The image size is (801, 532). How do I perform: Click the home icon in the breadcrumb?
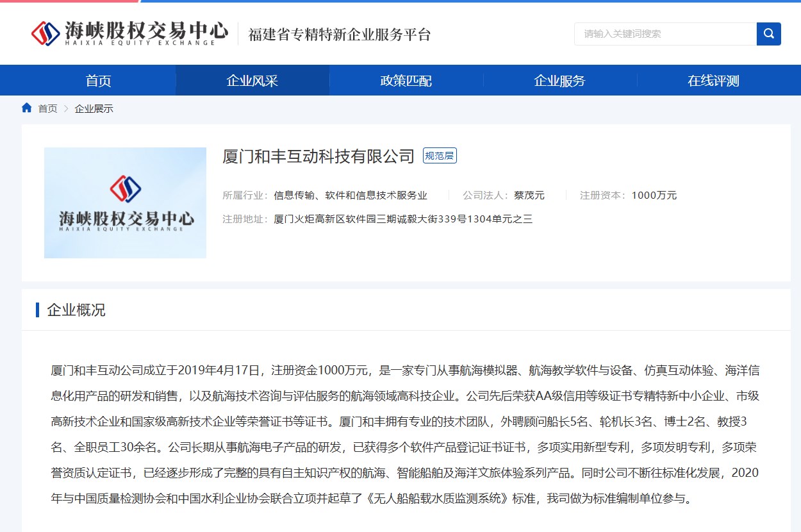click(x=27, y=108)
